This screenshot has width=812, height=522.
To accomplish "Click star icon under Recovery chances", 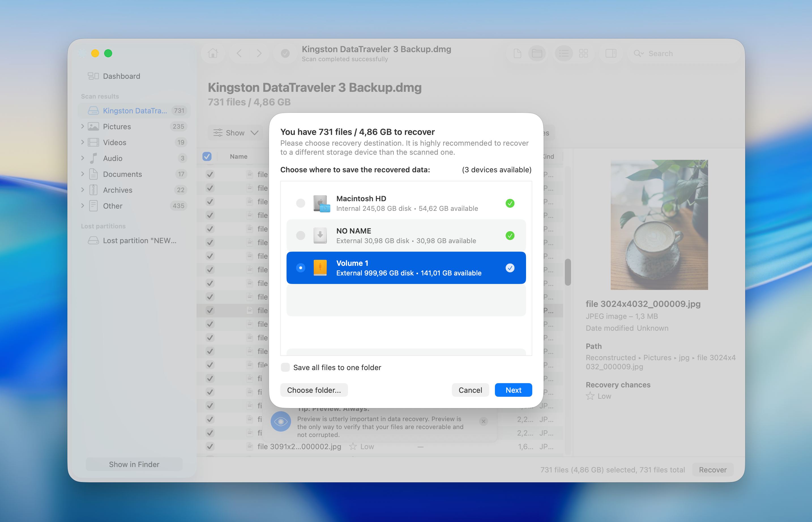I will (590, 396).
